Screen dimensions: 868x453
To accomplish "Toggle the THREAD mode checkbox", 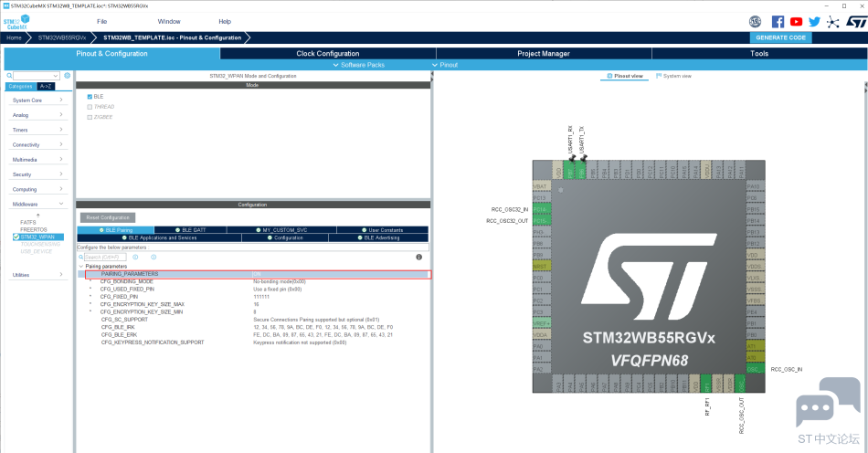I will tap(90, 107).
